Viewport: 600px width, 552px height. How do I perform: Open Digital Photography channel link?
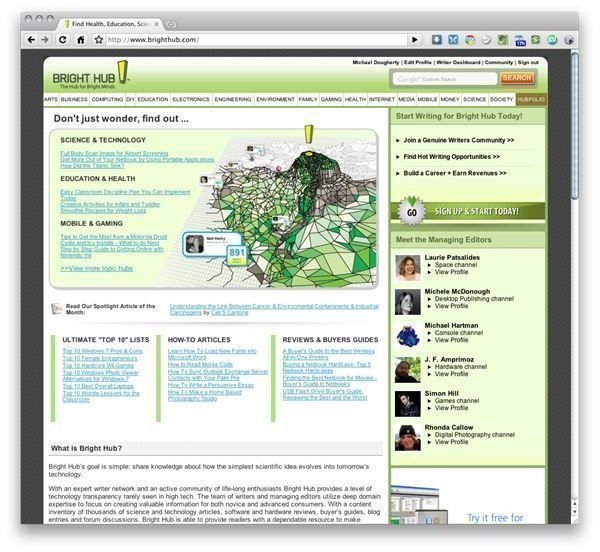point(474,435)
